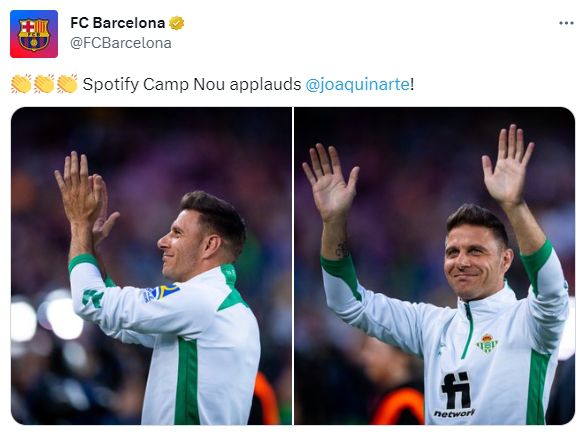Click the 'Spotify Camp Nou applauds' tweet text
This screenshot has width=583, height=435.
tap(192, 84)
